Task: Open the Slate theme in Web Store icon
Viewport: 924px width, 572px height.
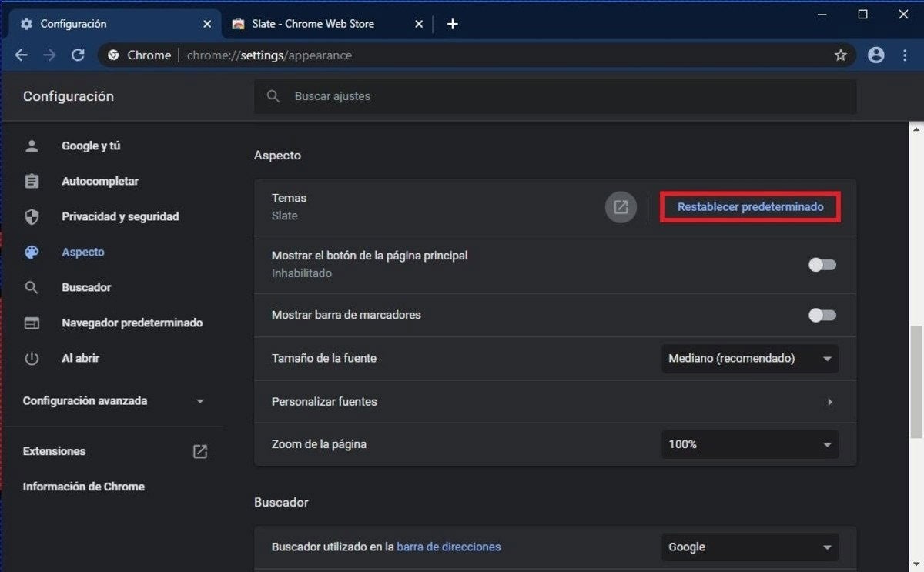Action: point(621,207)
